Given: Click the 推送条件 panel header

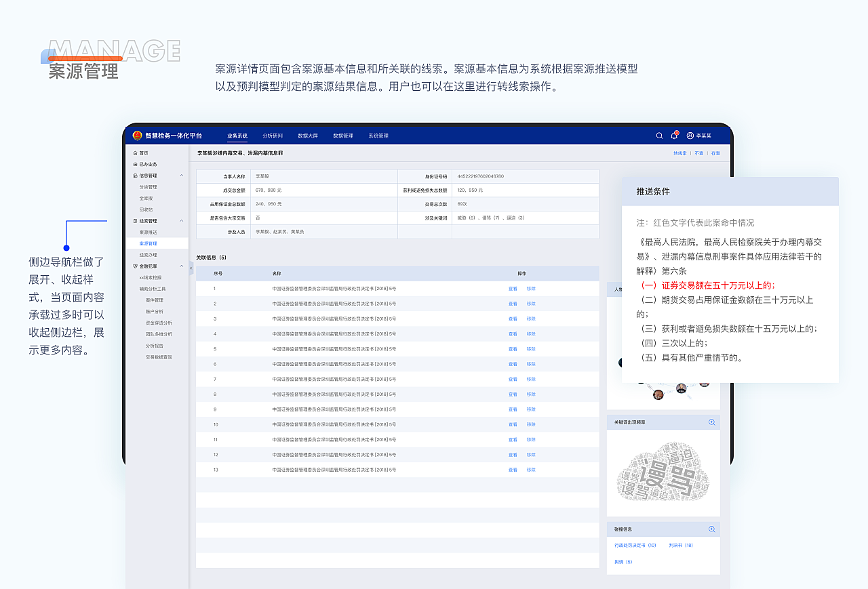Looking at the screenshot, I should (730, 192).
